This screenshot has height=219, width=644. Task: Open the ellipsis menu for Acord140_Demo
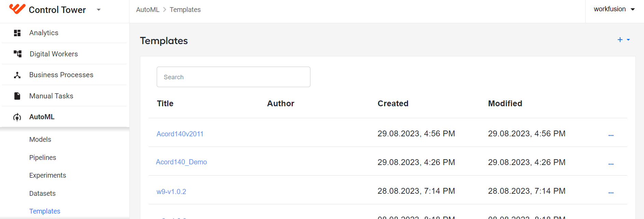(x=611, y=164)
